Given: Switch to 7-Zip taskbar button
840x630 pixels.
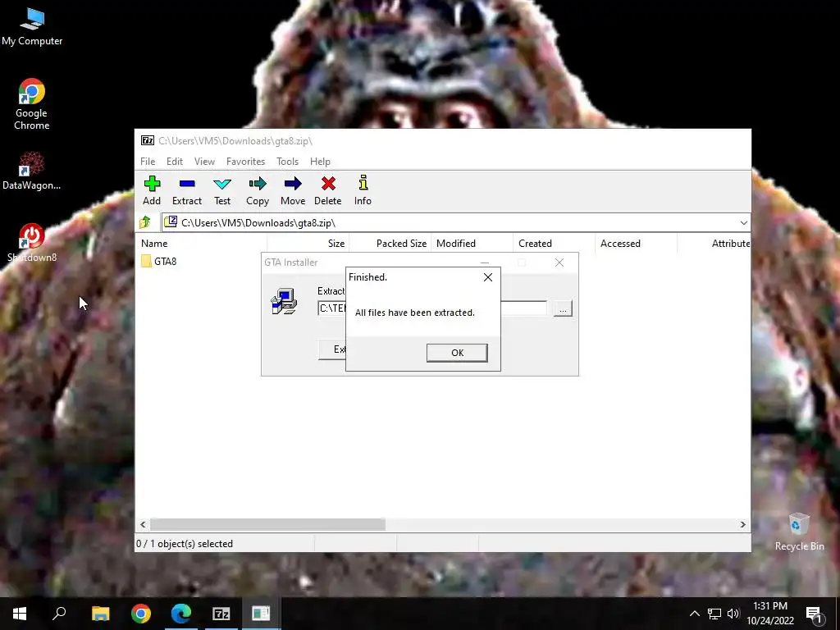Looking at the screenshot, I should [x=221, y=614].
